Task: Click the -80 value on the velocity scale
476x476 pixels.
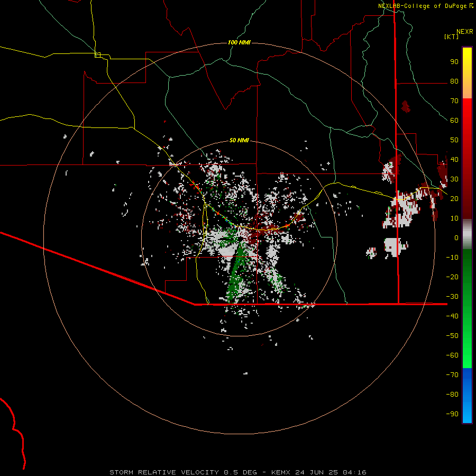Action: click(452, 395)
